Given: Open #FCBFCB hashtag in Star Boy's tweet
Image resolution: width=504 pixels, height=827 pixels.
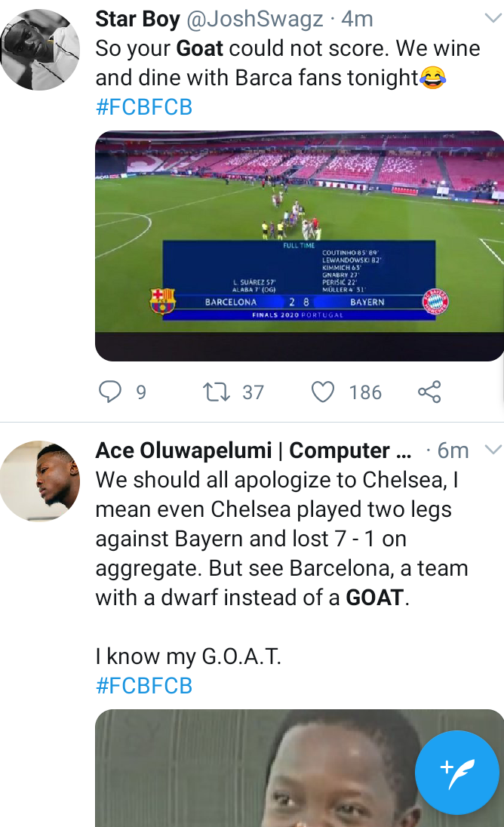Looking at the screenshot, I should click(x=144, y=107).
